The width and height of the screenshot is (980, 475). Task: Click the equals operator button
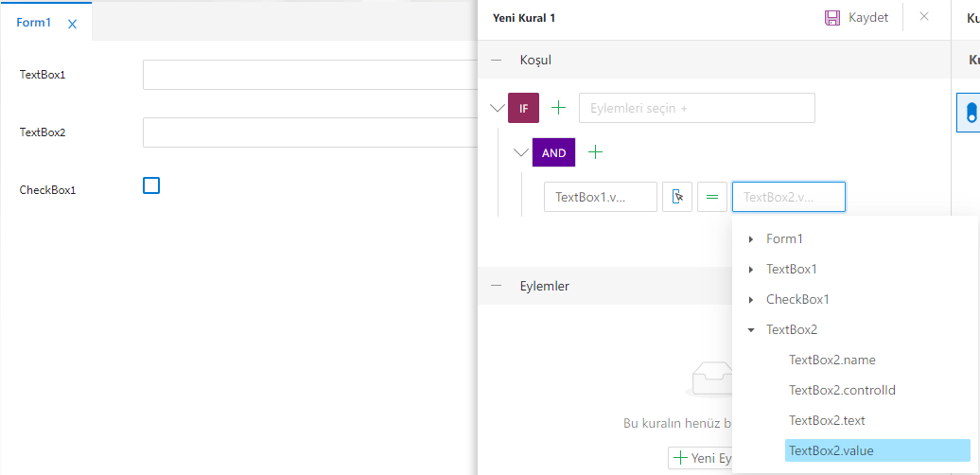712,197
